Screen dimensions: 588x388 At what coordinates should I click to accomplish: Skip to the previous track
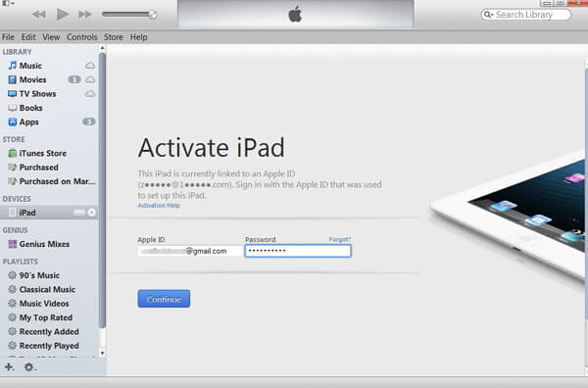(39, 15)
